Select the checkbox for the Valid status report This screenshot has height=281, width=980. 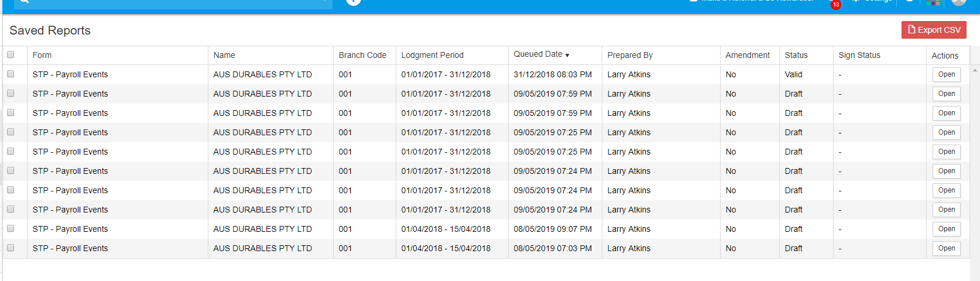point(11,74)
